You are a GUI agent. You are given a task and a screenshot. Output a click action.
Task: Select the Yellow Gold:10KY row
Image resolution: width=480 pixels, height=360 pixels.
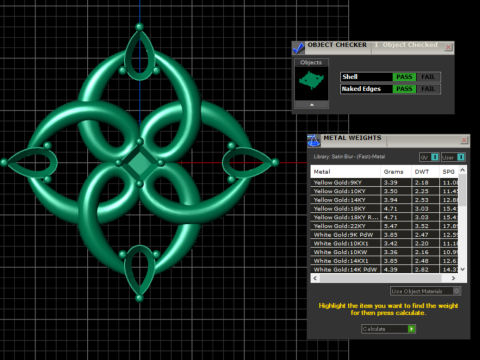pyautogui.click(x=385, y=191)
